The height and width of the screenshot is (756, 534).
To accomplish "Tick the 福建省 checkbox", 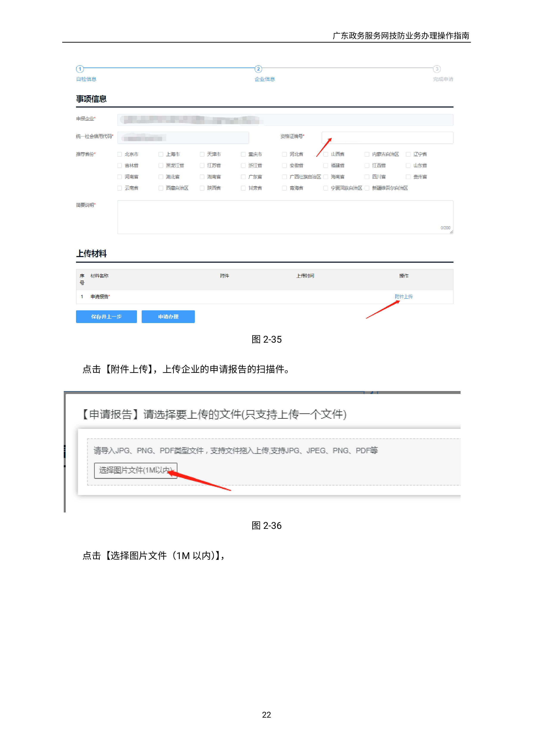I will 326,165.
